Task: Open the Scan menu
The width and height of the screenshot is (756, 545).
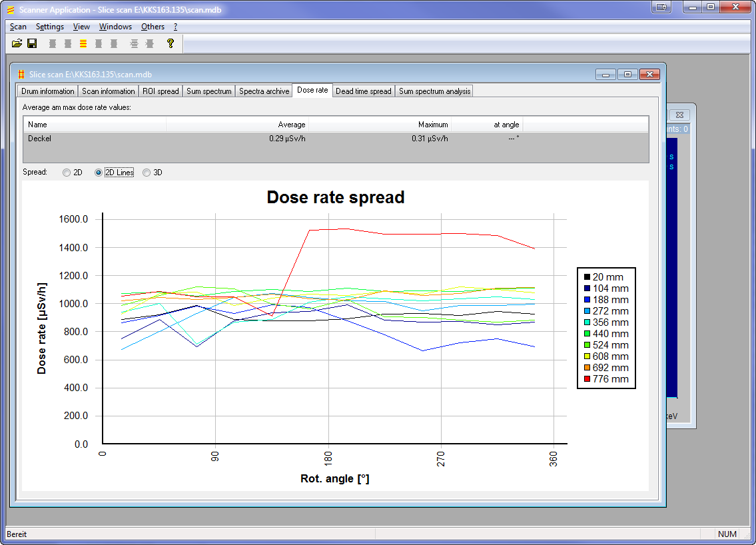Action: [x=19, y=27]
